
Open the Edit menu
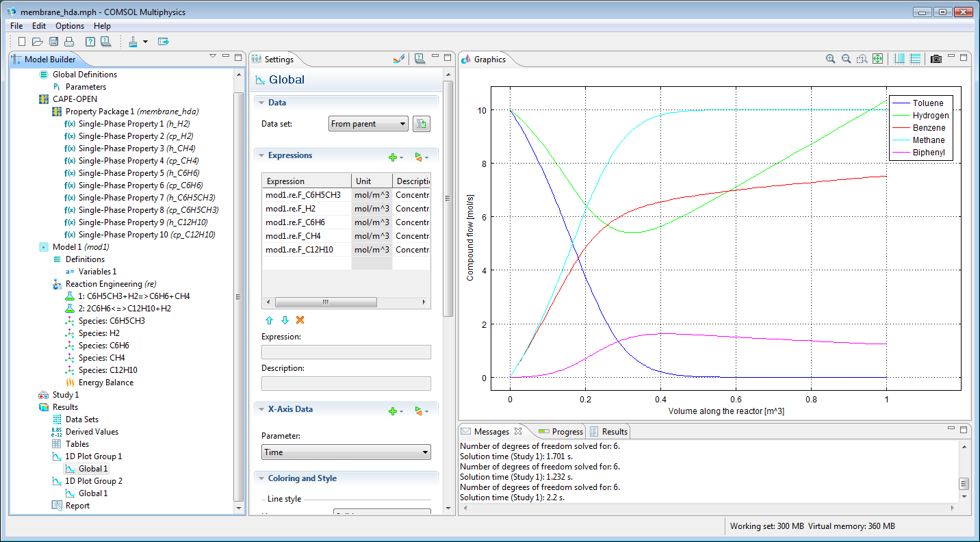point(39,26)
